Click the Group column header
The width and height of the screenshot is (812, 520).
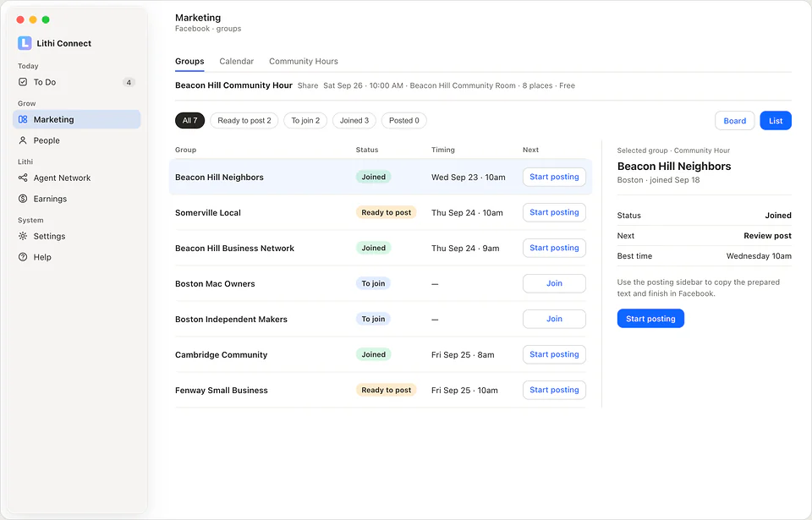(185, 150)
